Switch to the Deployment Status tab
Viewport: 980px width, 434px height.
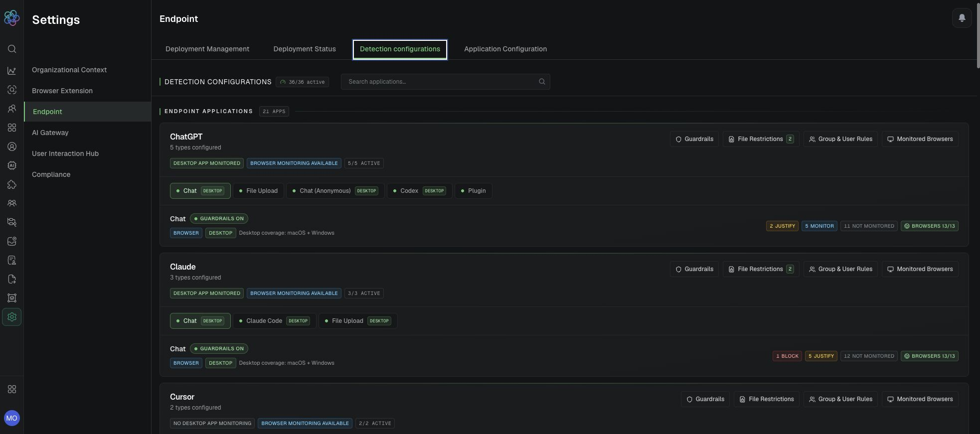305,49
